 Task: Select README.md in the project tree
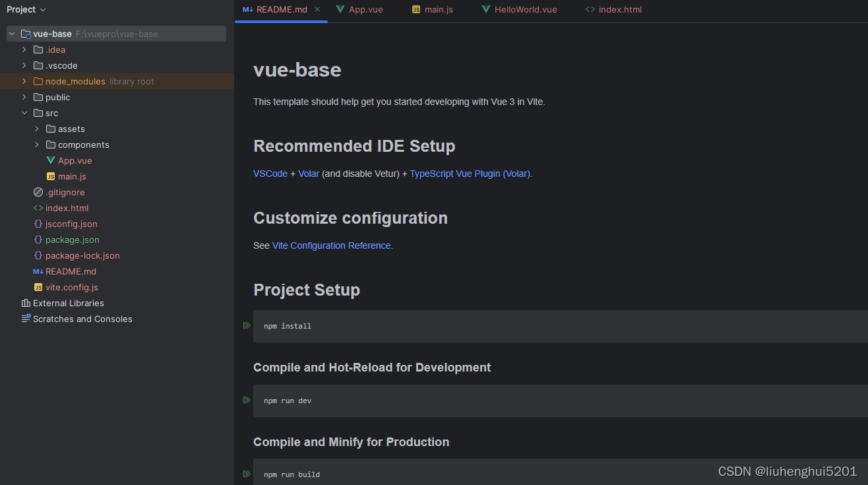[71, 271]
